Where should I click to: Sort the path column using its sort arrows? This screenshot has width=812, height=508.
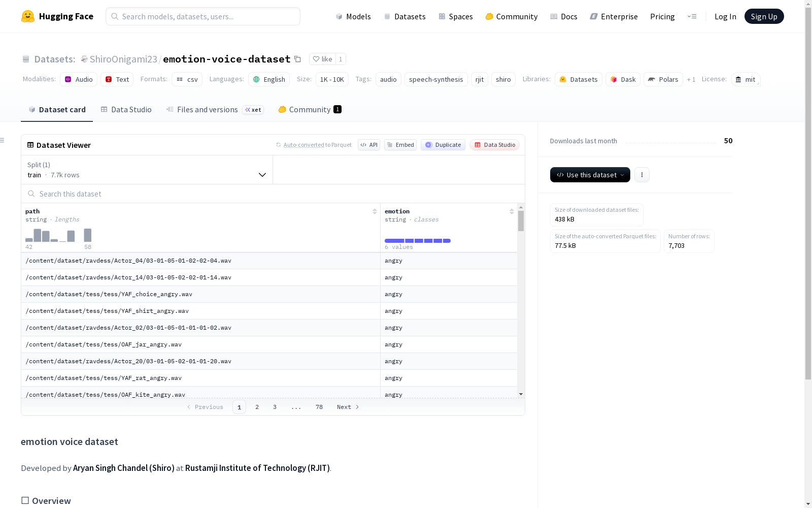[375, 211]
